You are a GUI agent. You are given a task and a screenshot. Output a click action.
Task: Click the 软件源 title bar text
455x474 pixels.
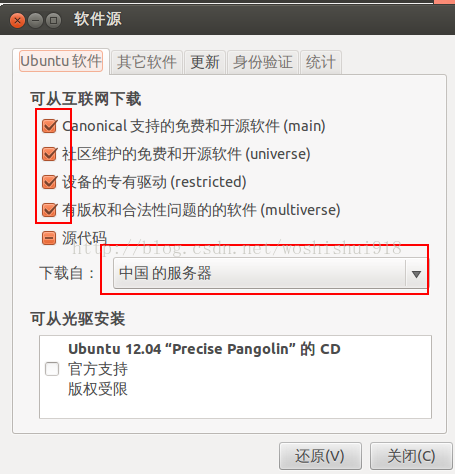pos(98,19)
